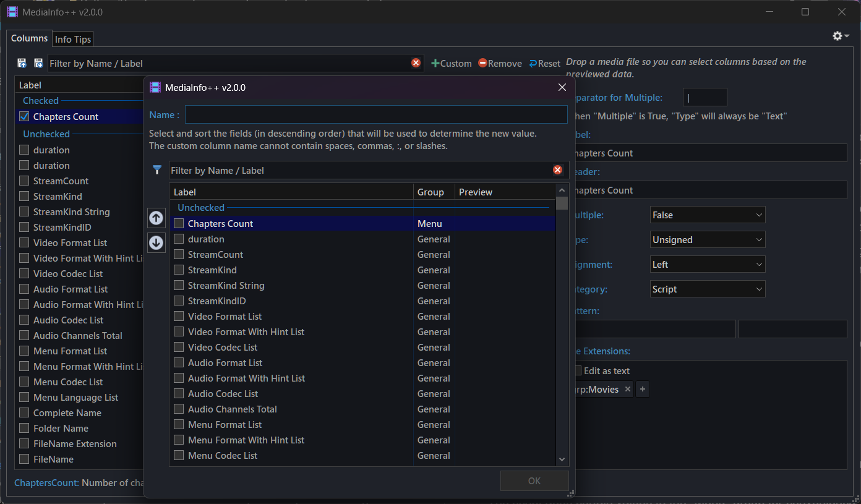
Task: Move selected field down with arrow button
Action: 156,243
